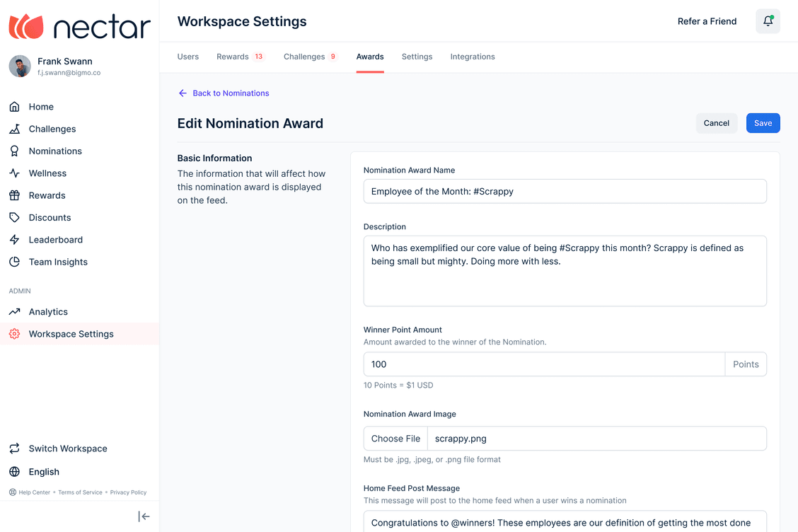Open the Leaderboard

55,239
